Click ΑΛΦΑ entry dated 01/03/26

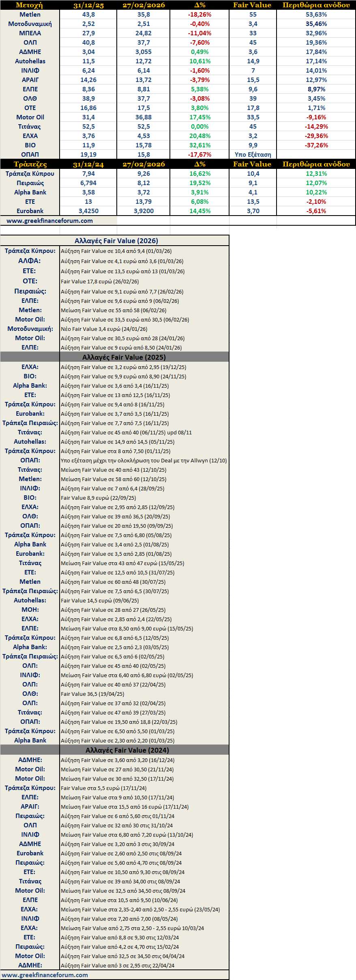pos(122,261)
